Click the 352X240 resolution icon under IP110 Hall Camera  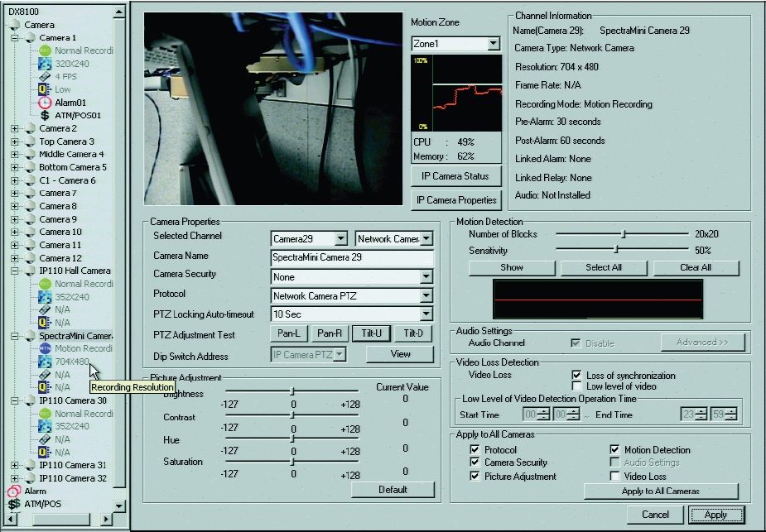(x=45, y=297)
